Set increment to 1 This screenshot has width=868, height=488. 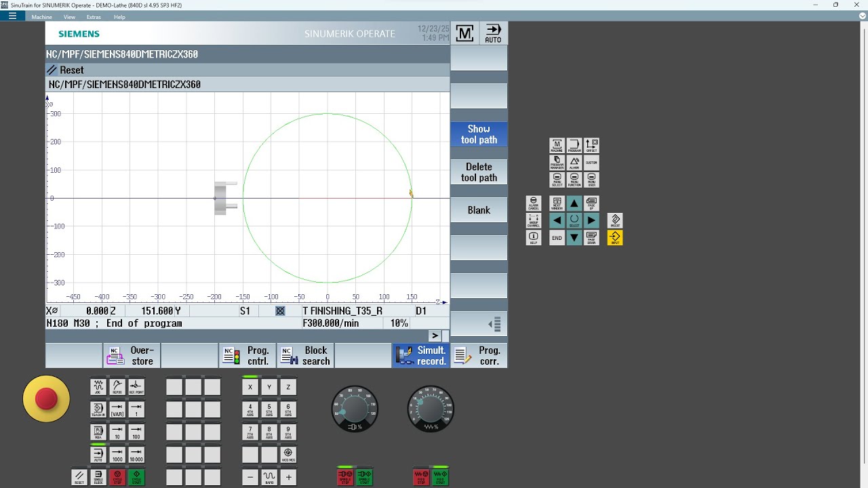click(136, 409)
